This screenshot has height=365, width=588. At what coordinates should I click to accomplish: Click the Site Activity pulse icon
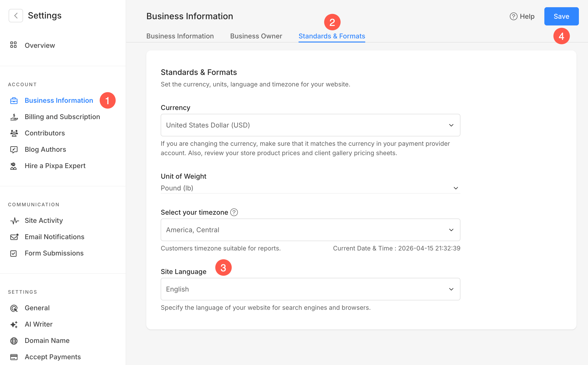14,221
